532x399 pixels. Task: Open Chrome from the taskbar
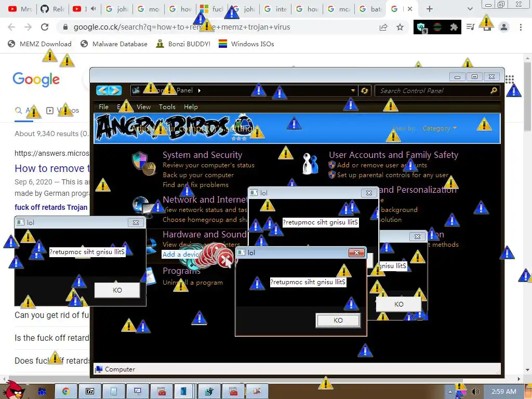[x=66, y=391]
